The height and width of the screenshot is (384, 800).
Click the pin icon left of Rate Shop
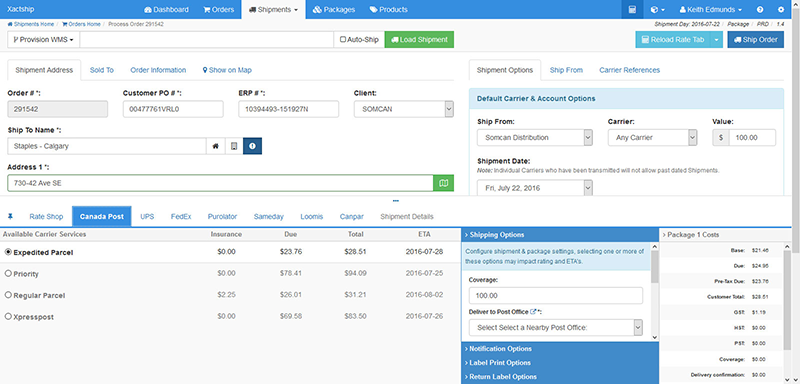tap(10, 216)
